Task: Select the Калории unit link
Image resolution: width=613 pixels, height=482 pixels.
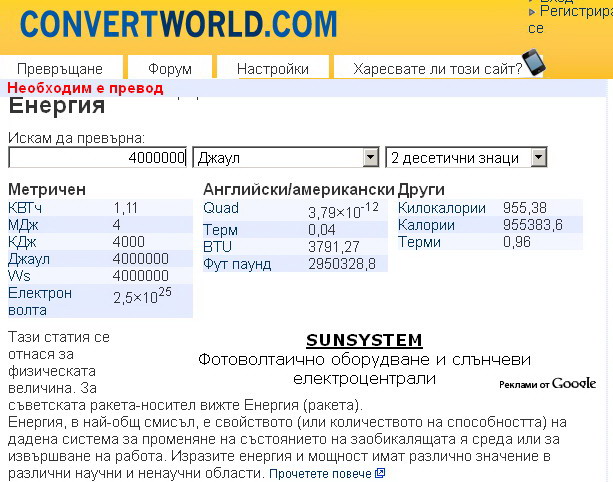Action: (426, 225)
